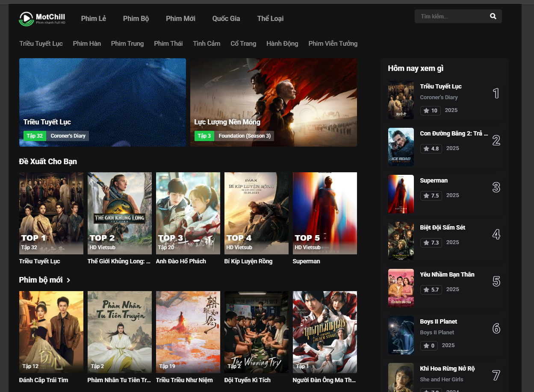Click the Tập 32 badge on featured banner
This screenshot has height=392, width=534.
click(x=35, y=136)
